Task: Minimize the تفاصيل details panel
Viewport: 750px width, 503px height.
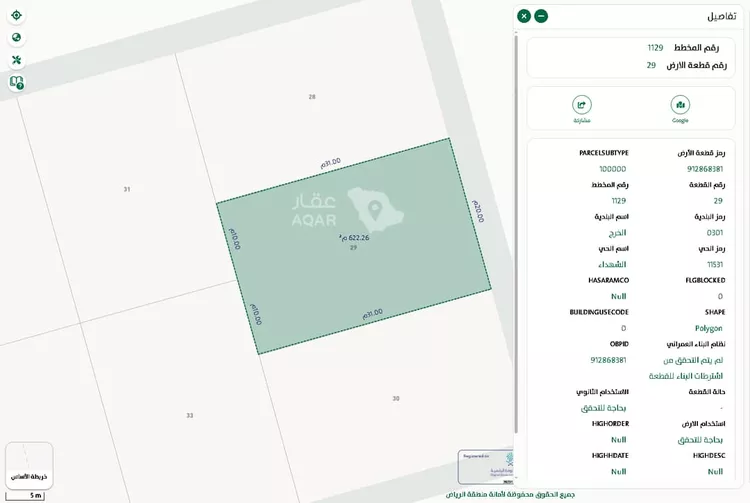Action: 541,16
